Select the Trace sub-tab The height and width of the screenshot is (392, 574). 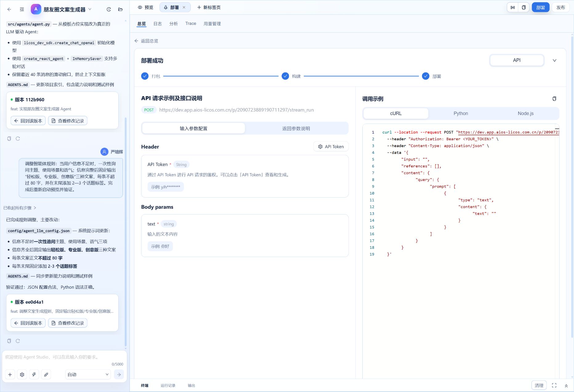tap(191, 24)
